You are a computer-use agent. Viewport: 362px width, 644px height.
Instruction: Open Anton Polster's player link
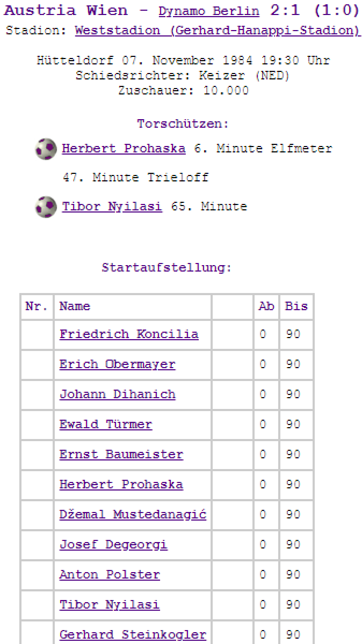click(110, 575)
